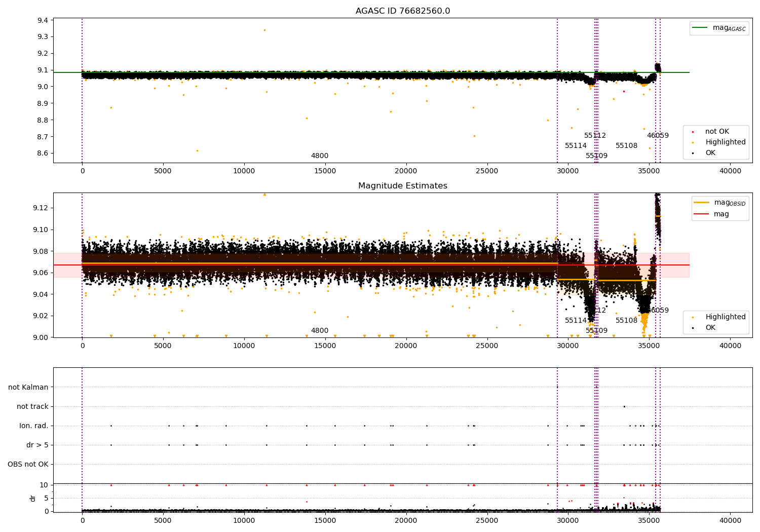Viewport: 760px width, 532px height.
Task: Click the 5 tick on the dr axis
Action: pyautogui.click(x=47, y=498)
